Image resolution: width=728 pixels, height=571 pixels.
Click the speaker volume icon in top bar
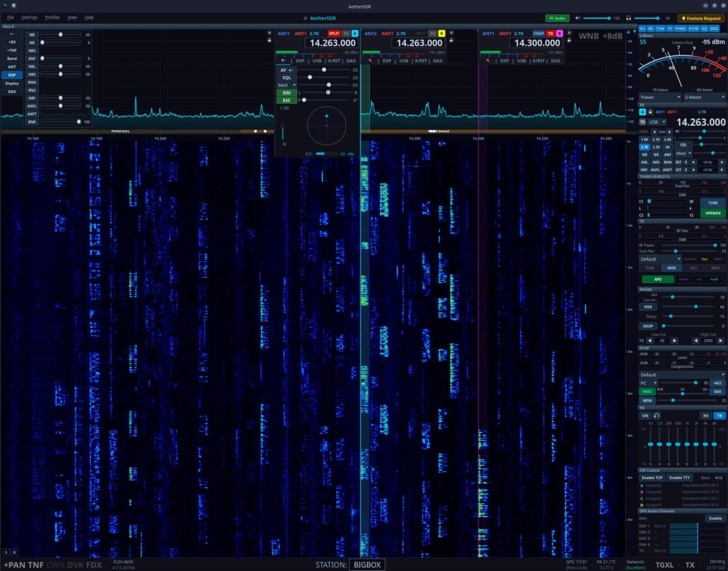pos(577,18)
